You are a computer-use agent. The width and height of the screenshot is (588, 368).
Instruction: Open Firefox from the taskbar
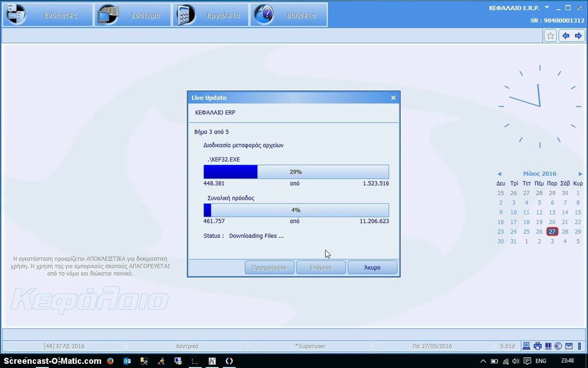click(x=110, y=361)
